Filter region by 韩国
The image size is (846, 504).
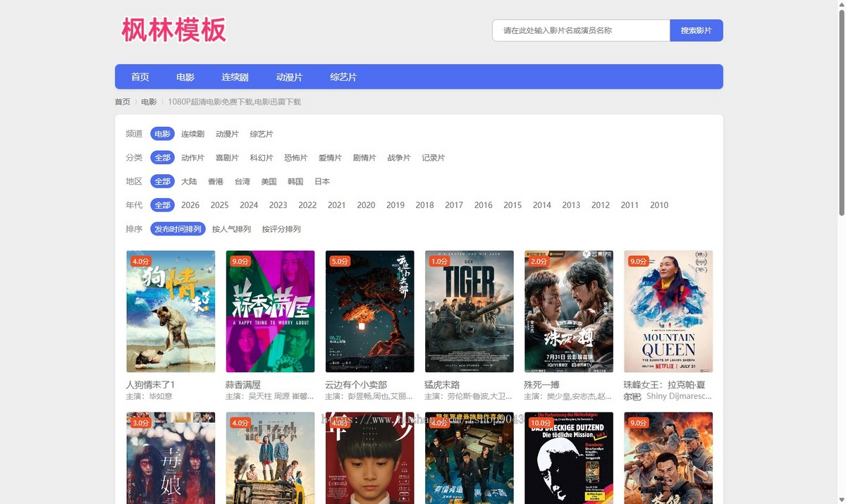pos(295,181)
